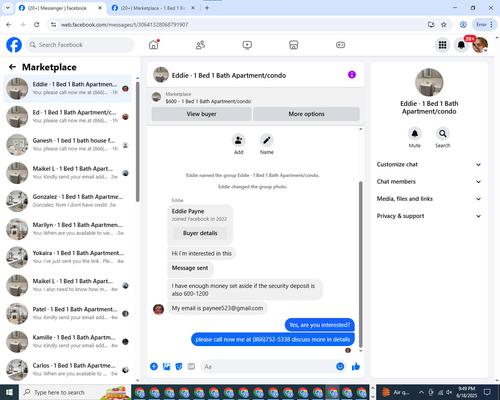Open the Gonzalez conversation
Viewport: 500px width, 400px height.
68,201
